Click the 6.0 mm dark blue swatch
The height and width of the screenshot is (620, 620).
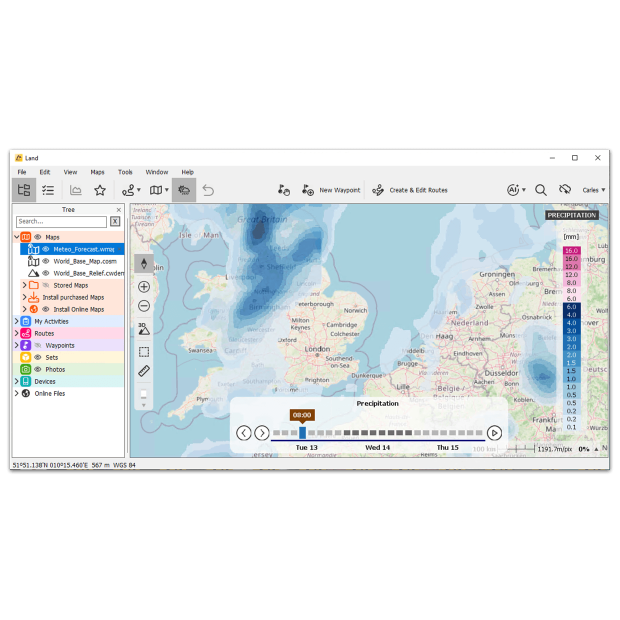click(571, 307)
